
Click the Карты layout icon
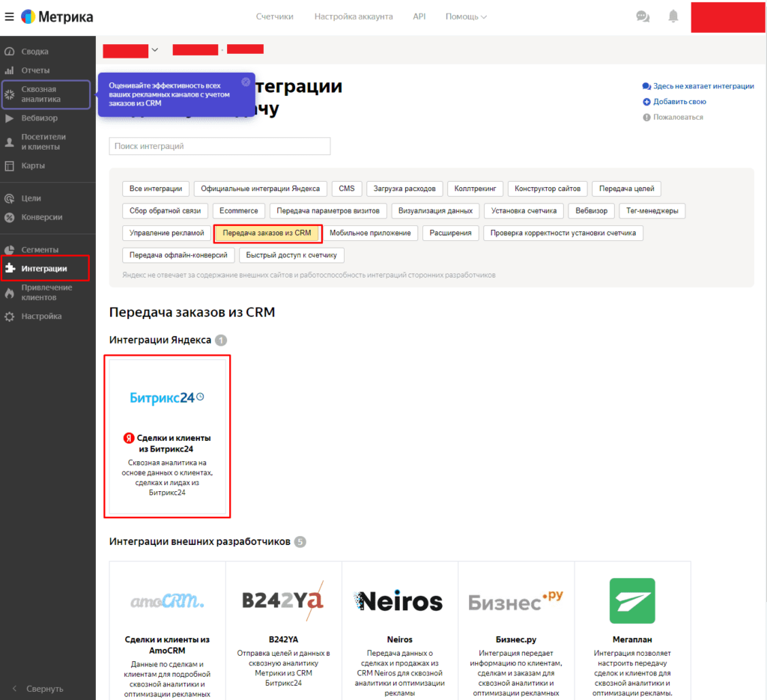[x=9, y=165]
